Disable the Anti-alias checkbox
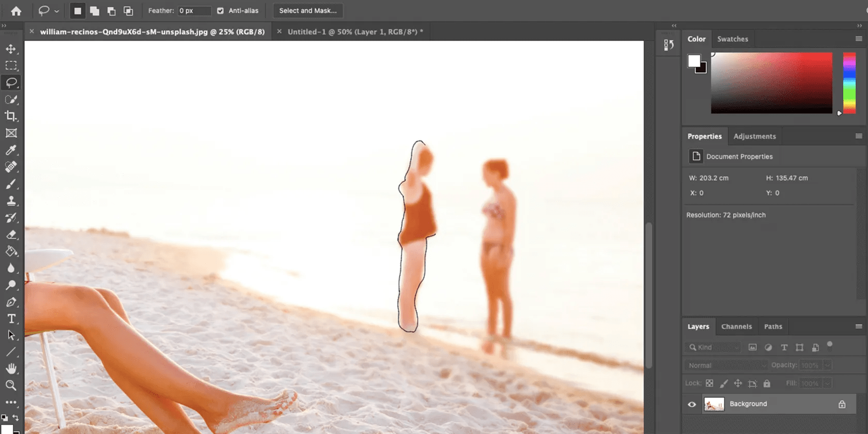 pyautogui.click(x=221, y=11)
